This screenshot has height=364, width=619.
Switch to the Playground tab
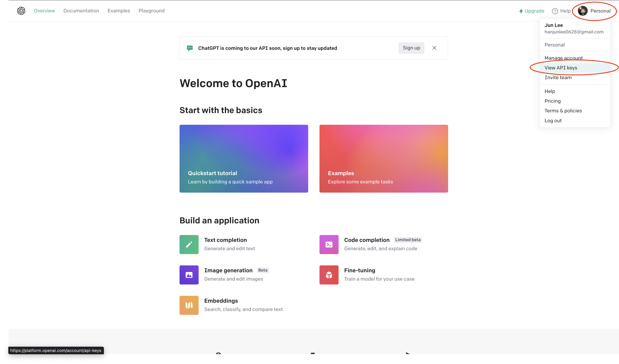point(151,11)
